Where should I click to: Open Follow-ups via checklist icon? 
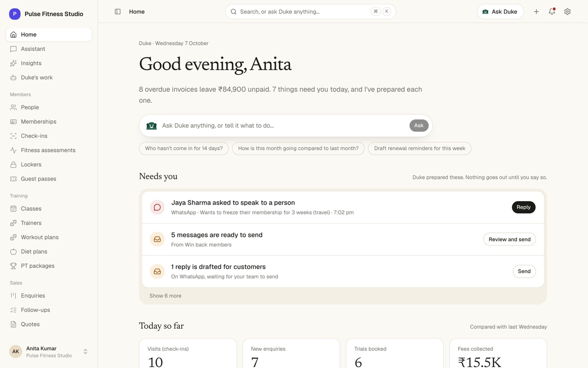[x=13, y=310]
